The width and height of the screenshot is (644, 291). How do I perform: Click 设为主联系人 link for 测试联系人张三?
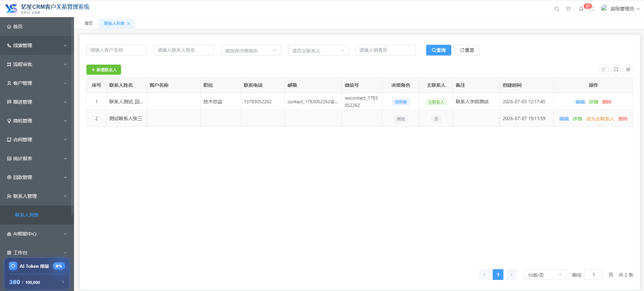600,119
